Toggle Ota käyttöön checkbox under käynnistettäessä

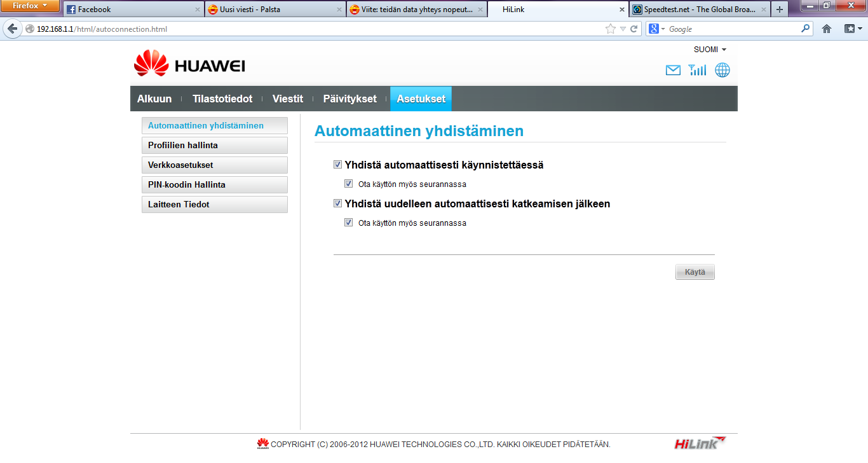click(x=348, y=184)
